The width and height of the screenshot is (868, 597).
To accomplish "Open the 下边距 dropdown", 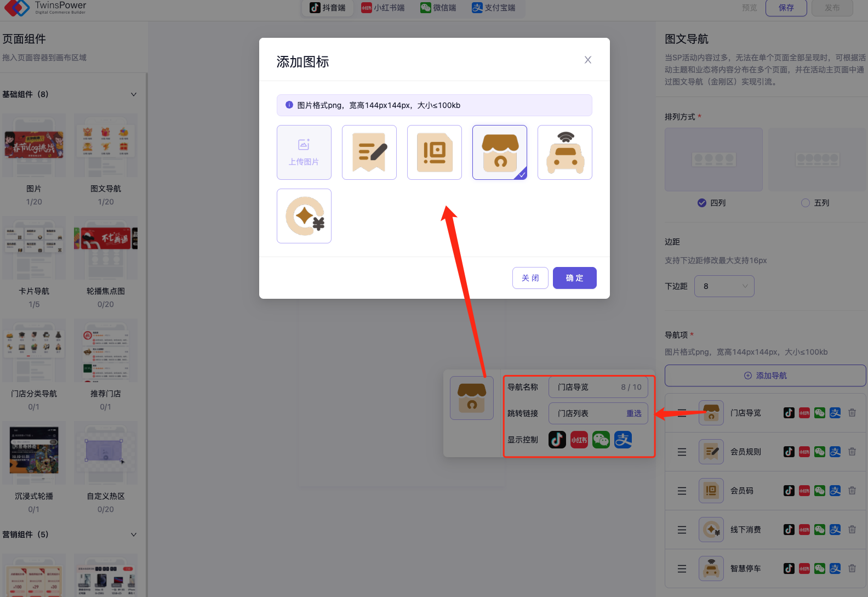I will pos(724,286).
